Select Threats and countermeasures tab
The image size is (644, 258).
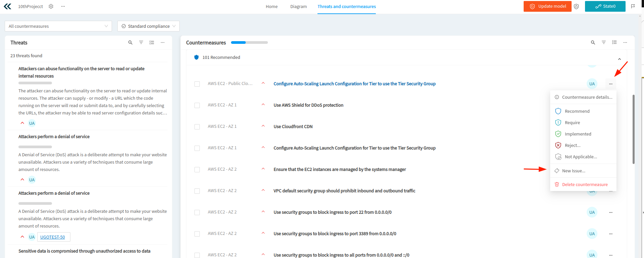point(347,6)
